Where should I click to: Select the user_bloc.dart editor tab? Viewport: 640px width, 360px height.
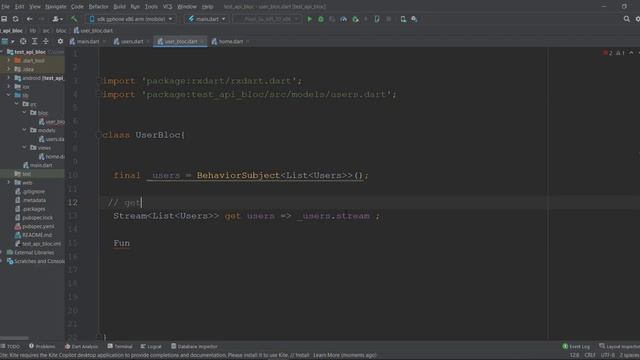(x=180, y=42)
